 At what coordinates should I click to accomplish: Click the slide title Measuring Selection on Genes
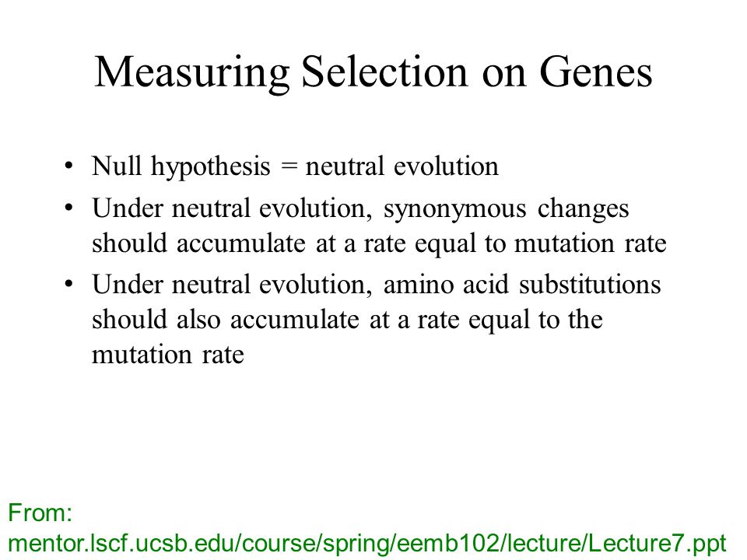point(373,72)
